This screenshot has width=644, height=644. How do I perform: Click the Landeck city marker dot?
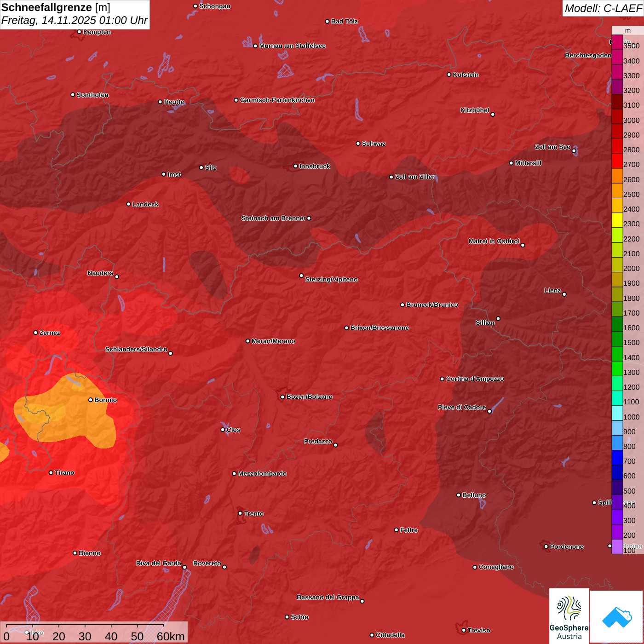tap(128, 204)
